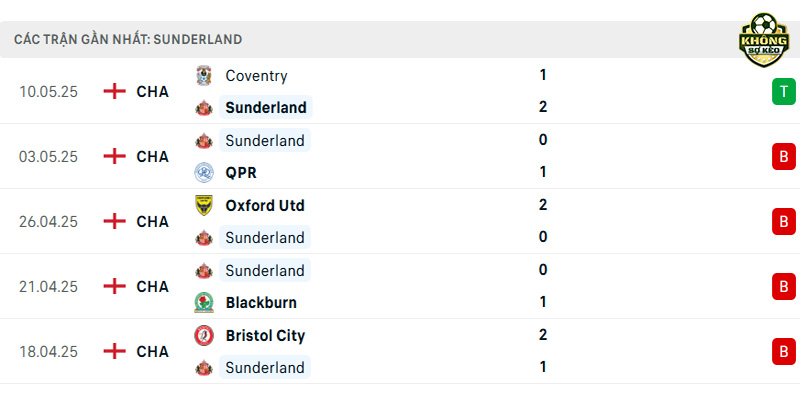Click red B badge for Oxford Utd match
This screenshot has height=400, width=800.
[784, 221]
